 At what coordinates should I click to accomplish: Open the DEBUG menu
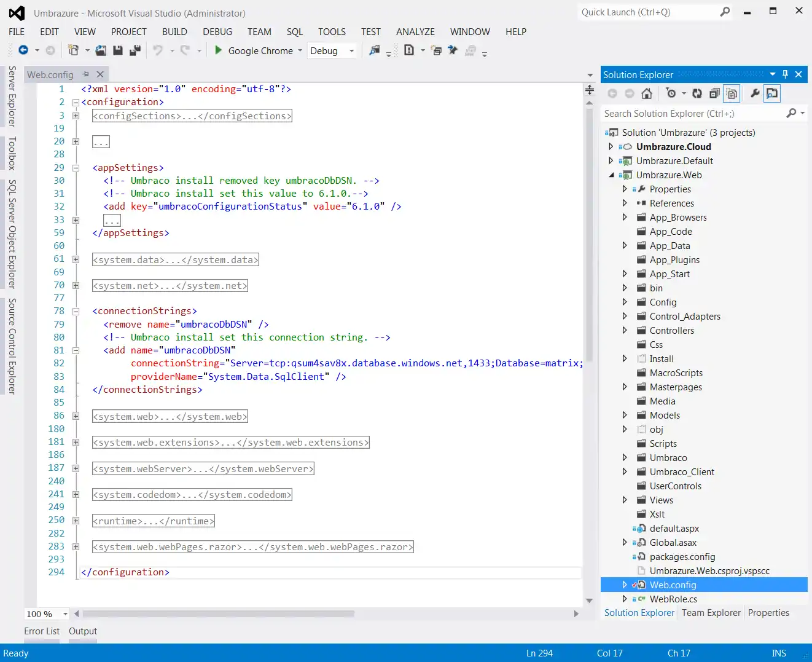click(217, 31)
